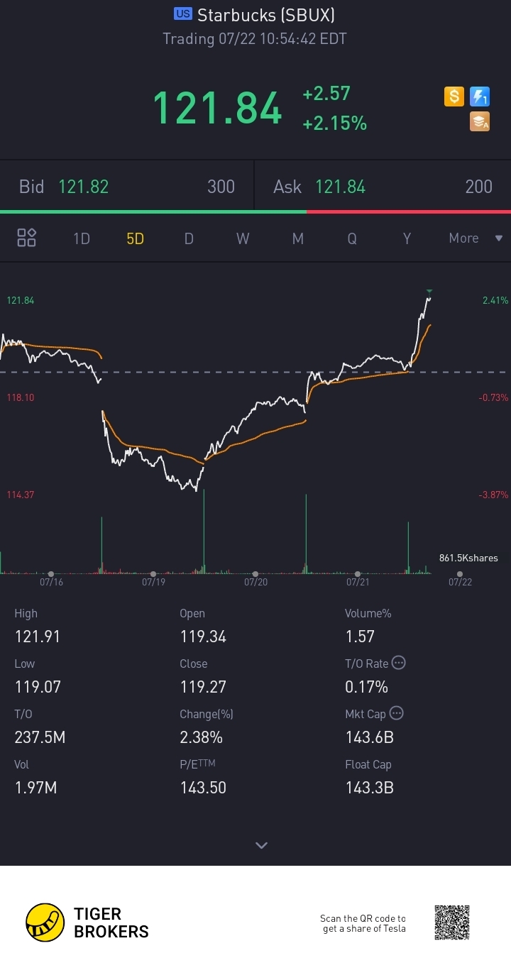
Task: Open the More periods dropdown
Action: click(476, 238)
